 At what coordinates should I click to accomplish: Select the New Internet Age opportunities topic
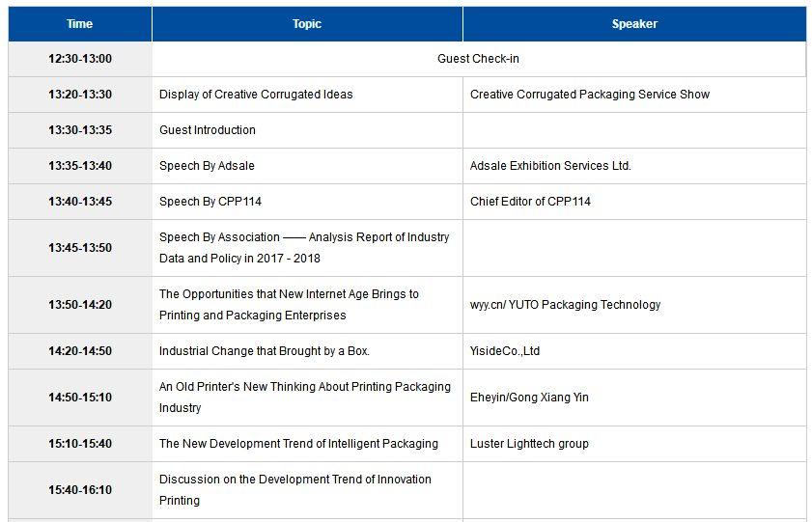click(289, 305)
